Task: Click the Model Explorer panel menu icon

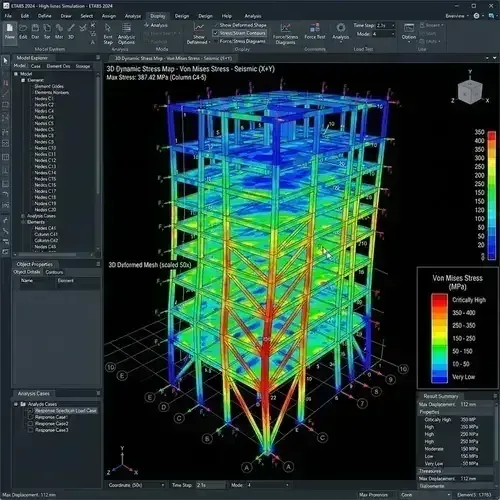Action: point(98,58)
